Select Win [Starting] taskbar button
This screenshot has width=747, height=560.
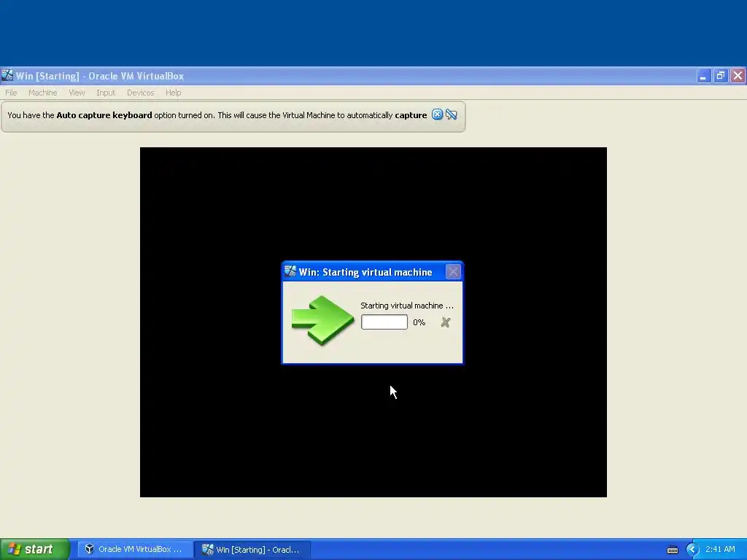click(252, 549)
